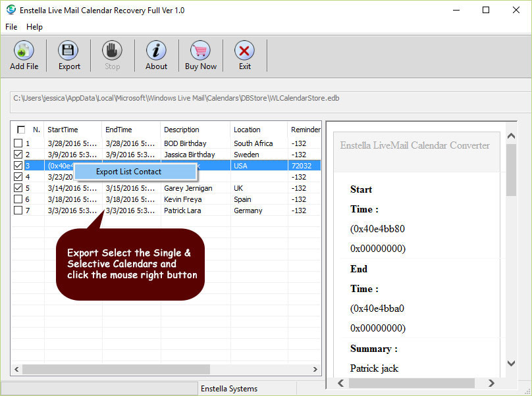Screen dimensions: 532x396
Task: Click the calendar list right scroll arrow
Action: point(315,370)
